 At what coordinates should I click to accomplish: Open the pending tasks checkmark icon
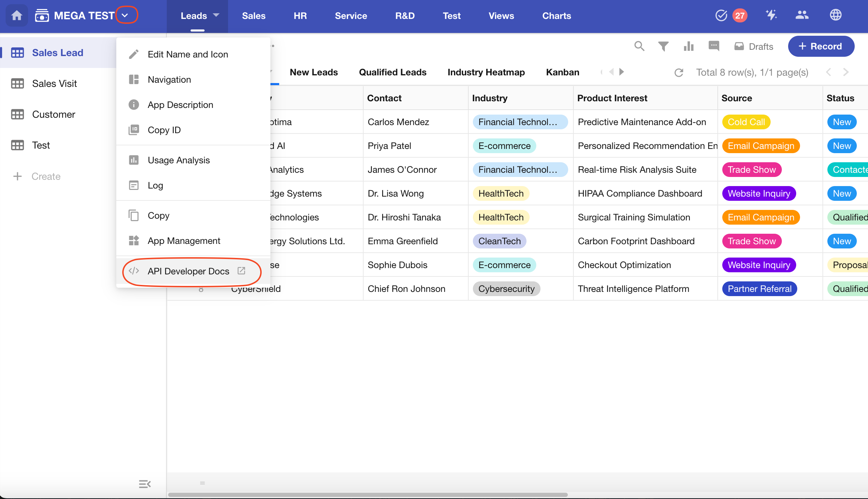click(x=721, y=15)
